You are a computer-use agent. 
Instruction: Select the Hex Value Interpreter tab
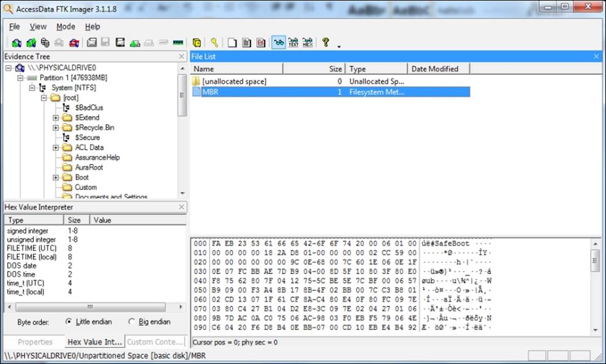pyautogui.click(x=95, y=342)
